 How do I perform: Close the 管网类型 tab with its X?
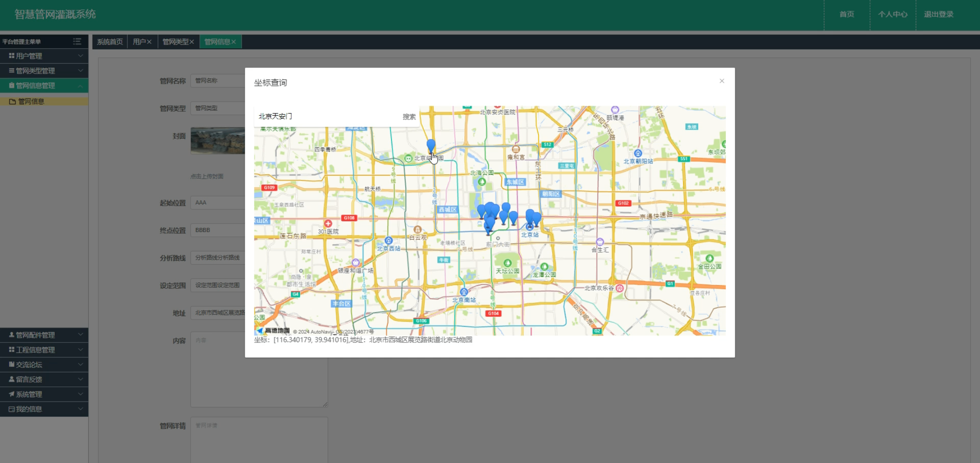(192, 42)
